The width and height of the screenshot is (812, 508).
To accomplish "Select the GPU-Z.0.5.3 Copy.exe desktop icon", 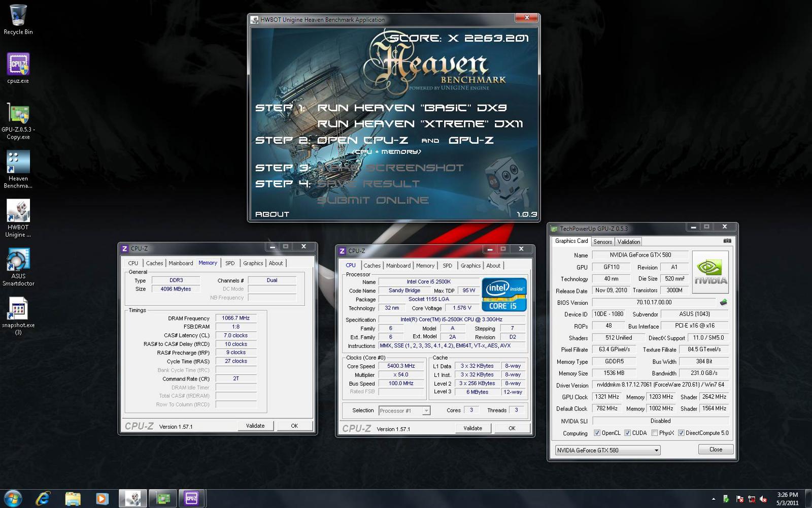I will coord(18,121).
